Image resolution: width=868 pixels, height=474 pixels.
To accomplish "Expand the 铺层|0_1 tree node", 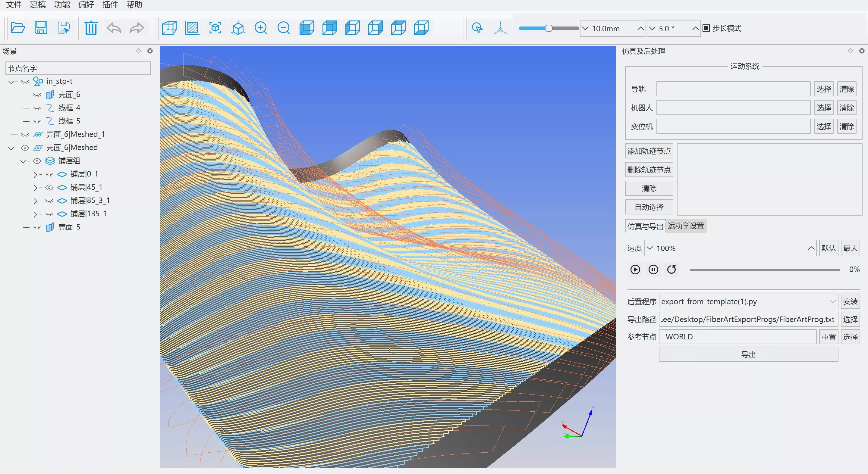I will (35, 174).
